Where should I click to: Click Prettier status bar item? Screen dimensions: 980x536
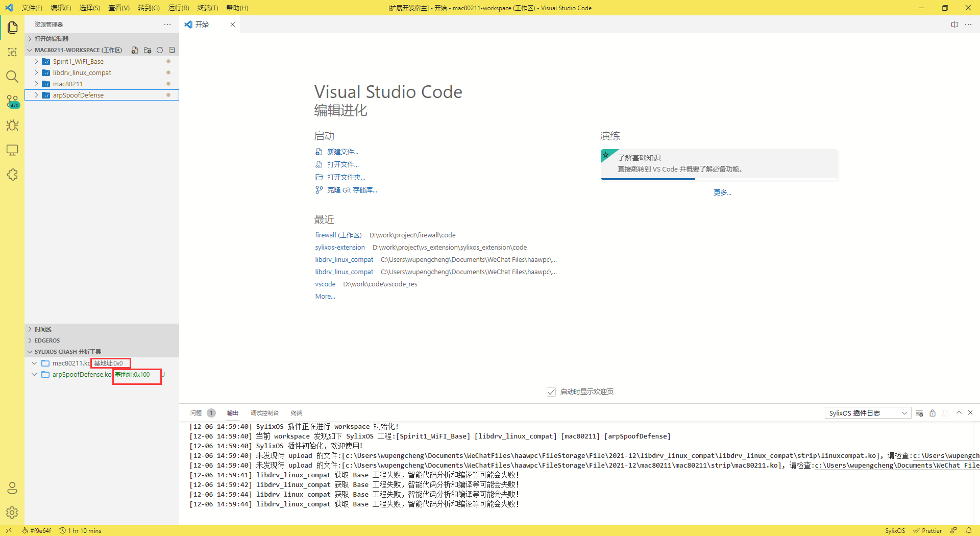click(x=927, y=530)
